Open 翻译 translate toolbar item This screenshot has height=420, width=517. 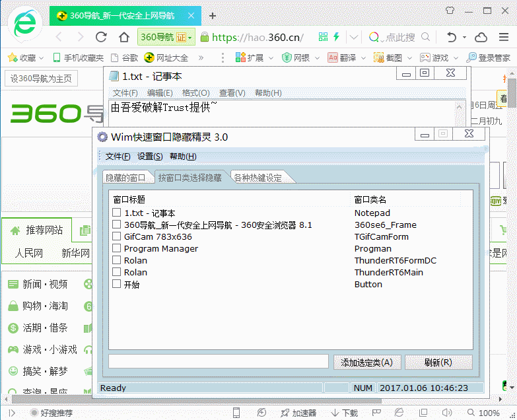point(342,57)
